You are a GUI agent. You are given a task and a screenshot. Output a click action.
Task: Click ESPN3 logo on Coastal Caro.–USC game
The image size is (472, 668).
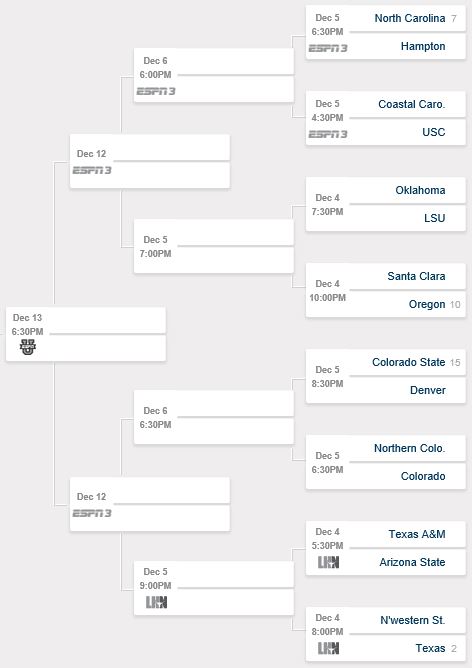pos(328,134)
